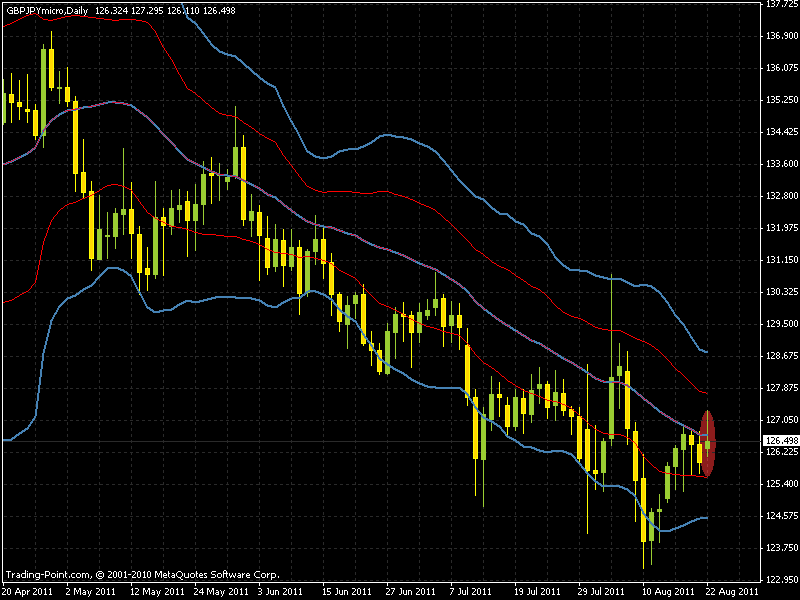The height and width of the screenshot is (600, 800).
Task: Click the 22 Aug 2011 date label
Action: point(733,592)
